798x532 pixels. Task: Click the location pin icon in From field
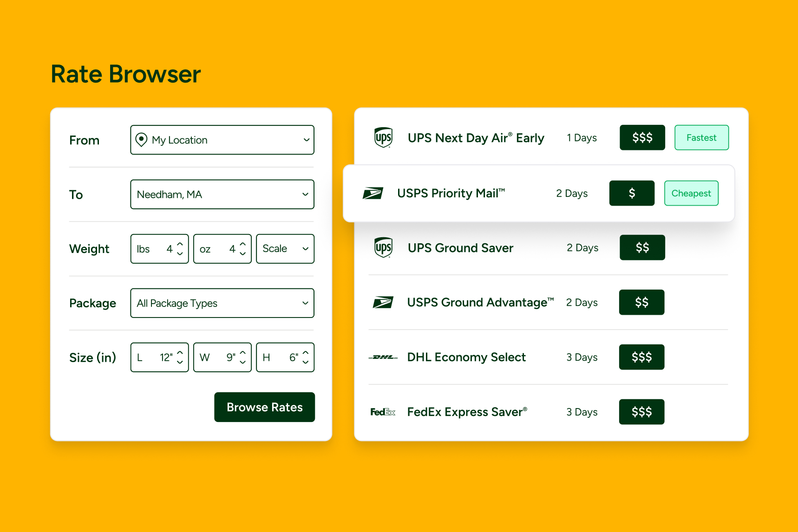(141, 140)
